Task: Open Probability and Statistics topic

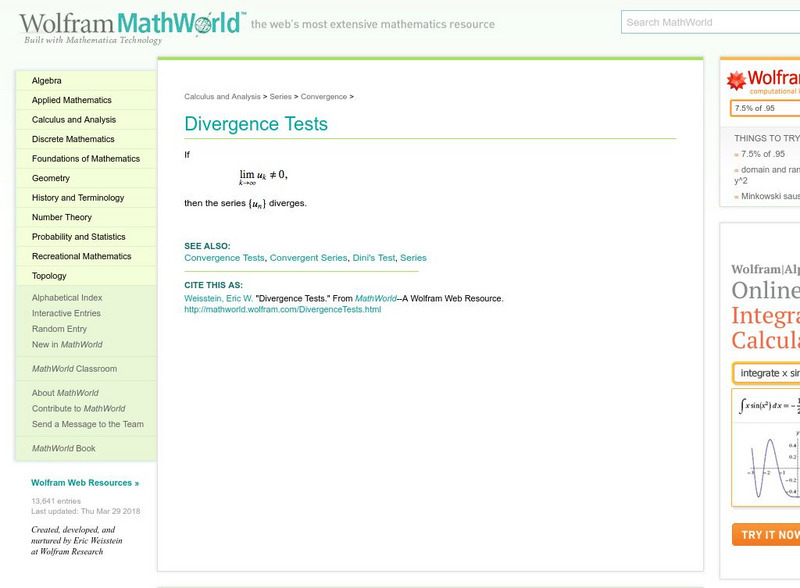Action: (x=79, y=237)
